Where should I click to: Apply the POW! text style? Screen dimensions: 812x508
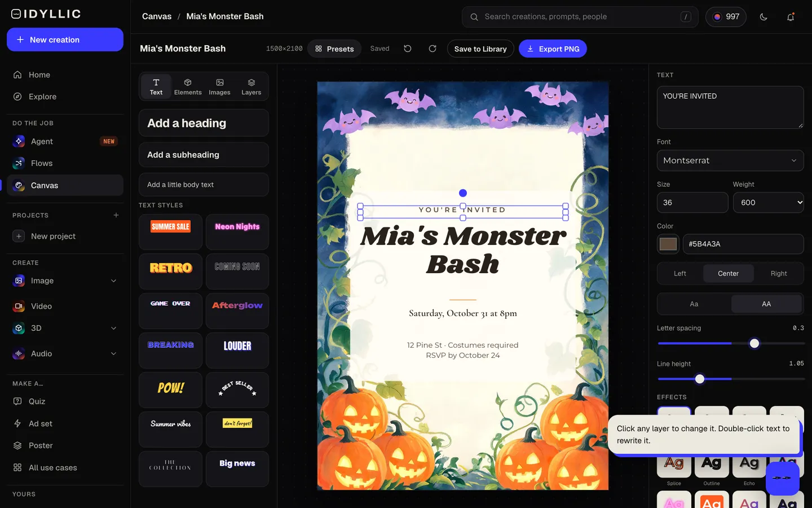[x=170, y=390]
